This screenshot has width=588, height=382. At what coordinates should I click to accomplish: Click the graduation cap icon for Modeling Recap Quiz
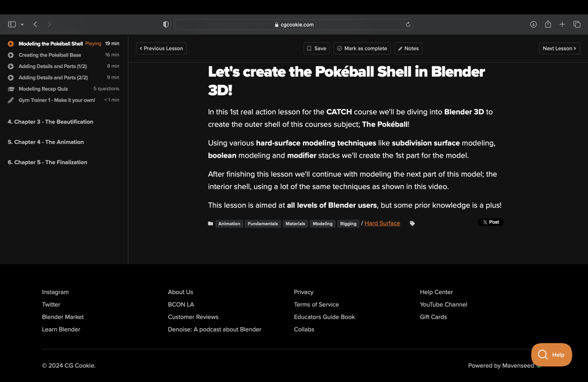pos(11,89)
